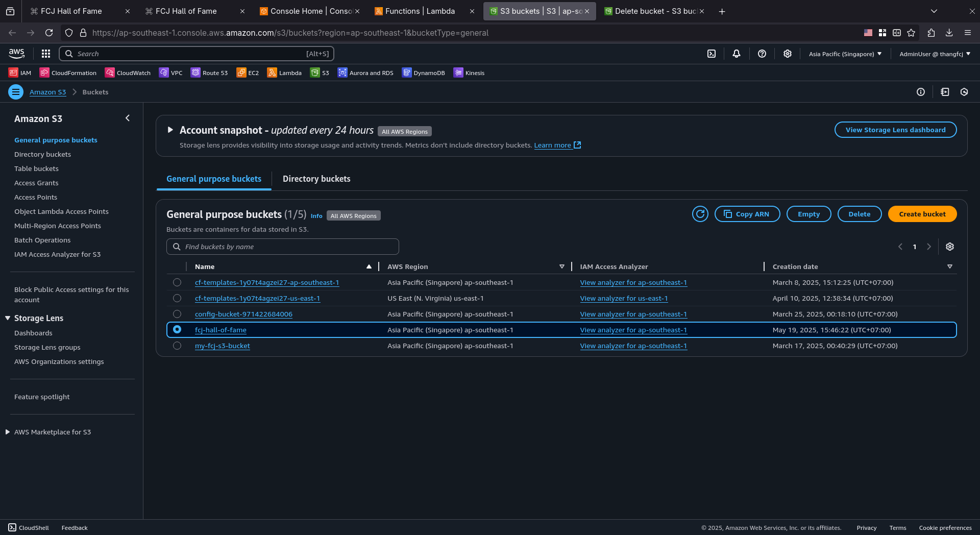Click Amazon S3 breadcrumb link
The height and width of the screenshot is (535, 980).
pyautogui.click(x=47, y=92)
